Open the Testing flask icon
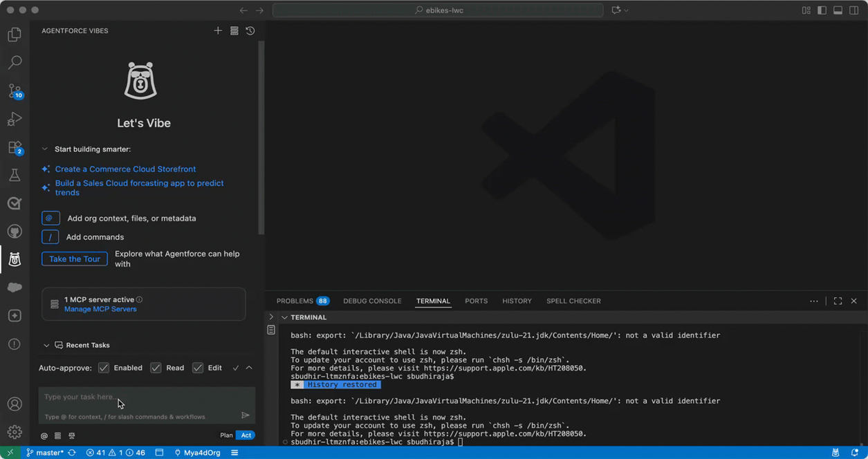 tap(15, 176)
